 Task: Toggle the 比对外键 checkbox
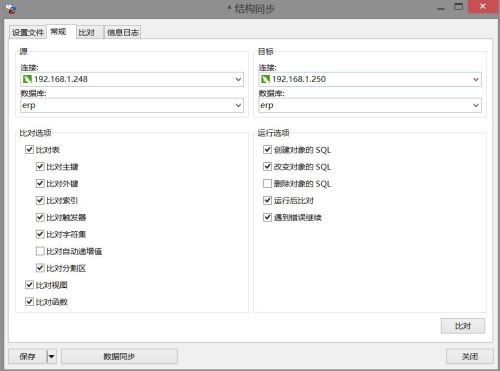pyautogui.click(x=40, y=183)
